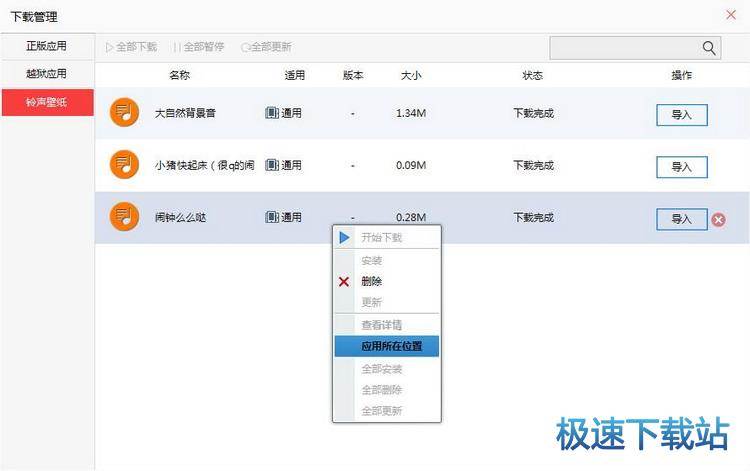Click the ringtone icon for 小猪快起床
Screen dimensions: 750x471
pyautogui.click(x=124, y=164)
